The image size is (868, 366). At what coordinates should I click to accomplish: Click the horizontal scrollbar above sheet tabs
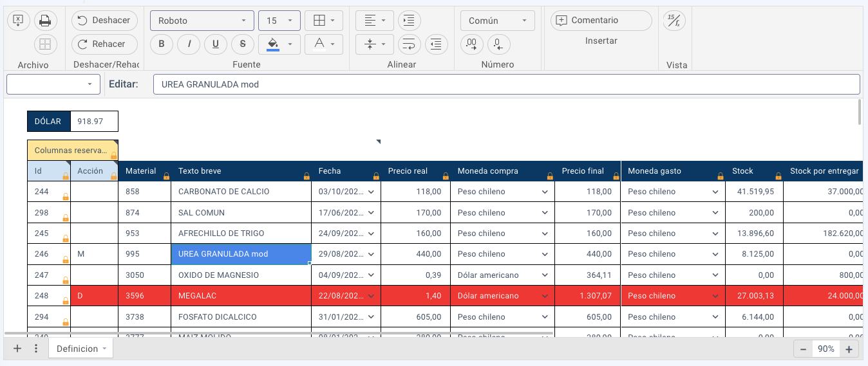(278, 334)
